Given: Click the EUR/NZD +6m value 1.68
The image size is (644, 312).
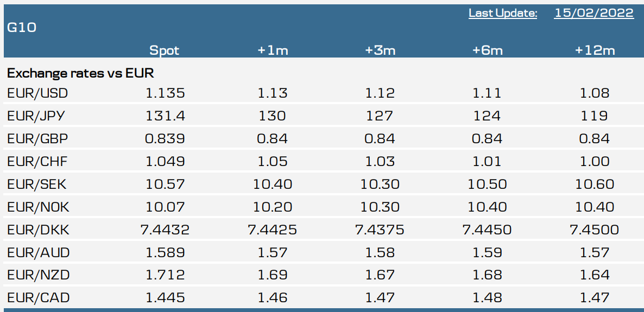Looking at the screenshot, I should click(488, 274).
